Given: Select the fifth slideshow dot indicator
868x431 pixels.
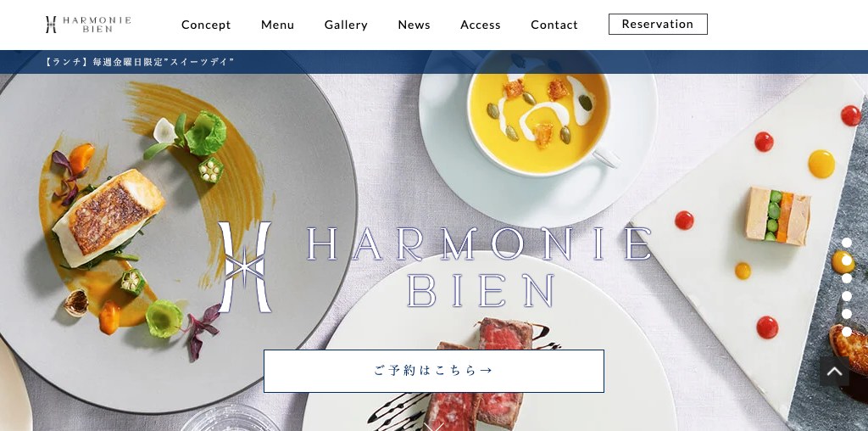Looking at the screenshot, I should 847,314.
